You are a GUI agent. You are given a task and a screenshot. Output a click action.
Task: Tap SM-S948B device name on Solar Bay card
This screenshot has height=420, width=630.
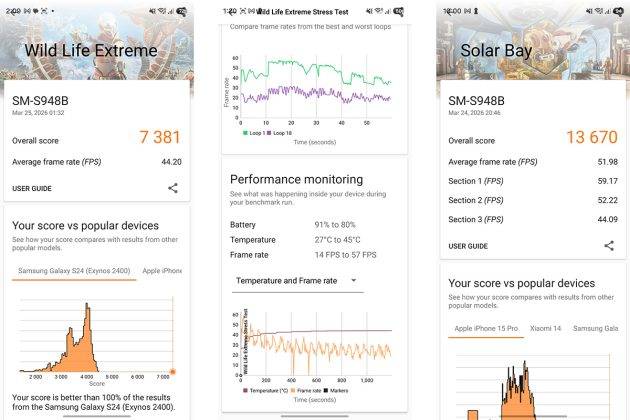point(477,101)
